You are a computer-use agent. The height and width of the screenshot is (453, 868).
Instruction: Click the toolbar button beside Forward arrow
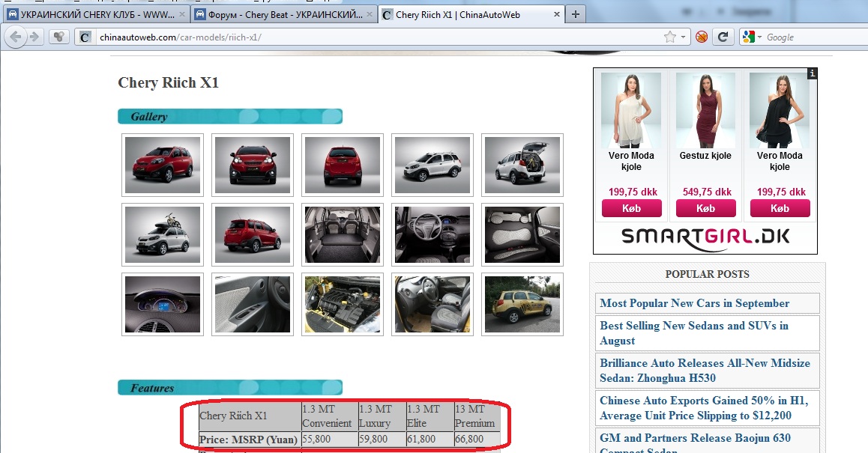58,37
